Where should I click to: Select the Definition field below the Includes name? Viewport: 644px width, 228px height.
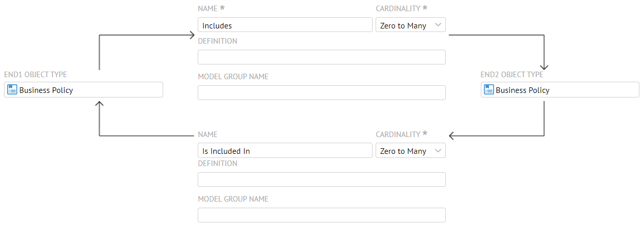[321, 57]
